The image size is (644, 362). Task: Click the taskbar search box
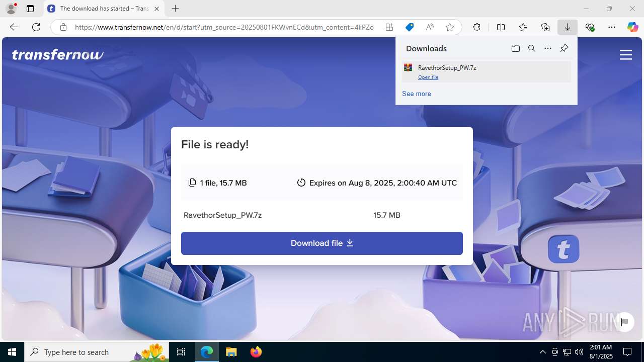coord(97,352)
